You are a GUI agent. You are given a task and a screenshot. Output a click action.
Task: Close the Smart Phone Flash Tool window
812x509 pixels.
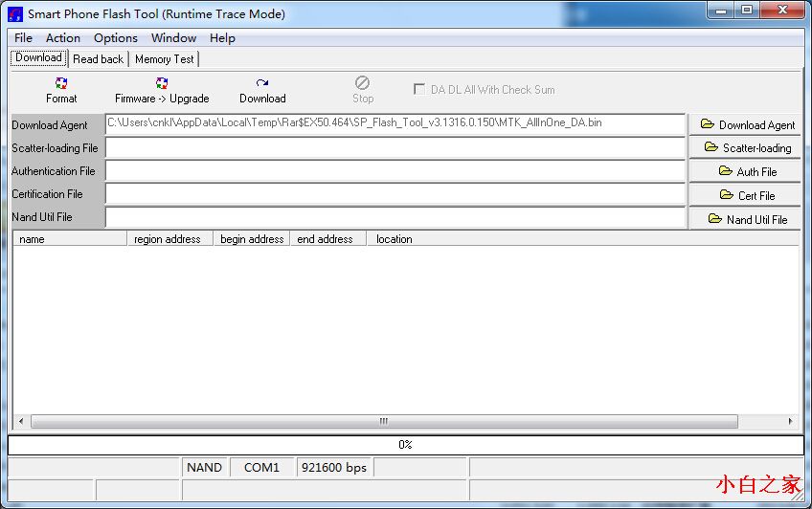tap(782, 11)
